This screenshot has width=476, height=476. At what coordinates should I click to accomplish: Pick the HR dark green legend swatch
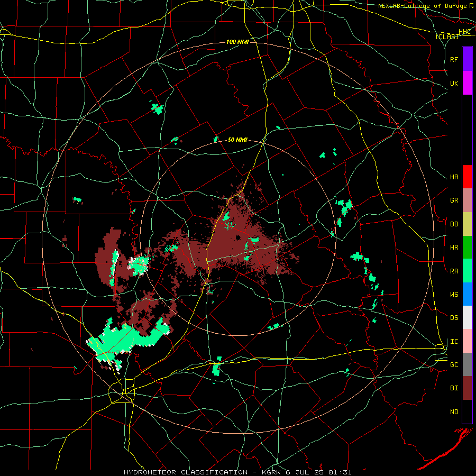[467, 247]
